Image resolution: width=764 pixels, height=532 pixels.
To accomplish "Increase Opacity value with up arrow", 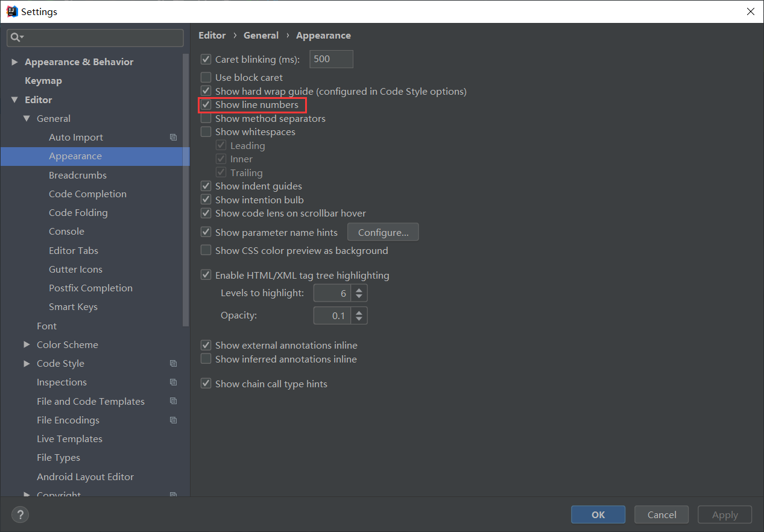I will (x=359, y=312).
